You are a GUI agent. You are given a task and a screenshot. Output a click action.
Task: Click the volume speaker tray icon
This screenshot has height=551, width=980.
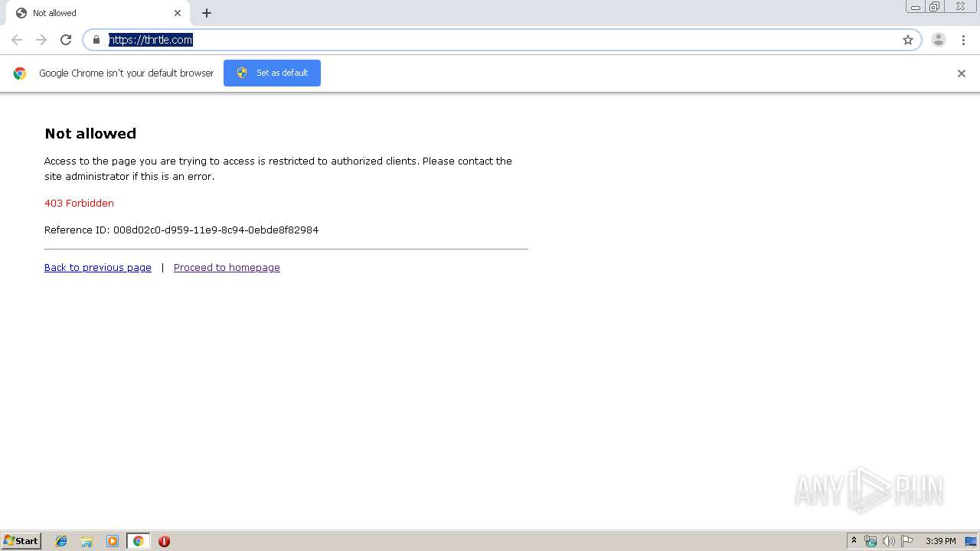[x=889, y=541]
